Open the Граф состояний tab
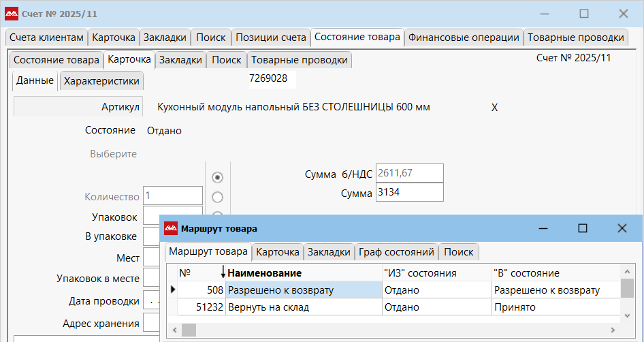Image resolution: width=644 pixels, height=342 pixels. [396, 252]
